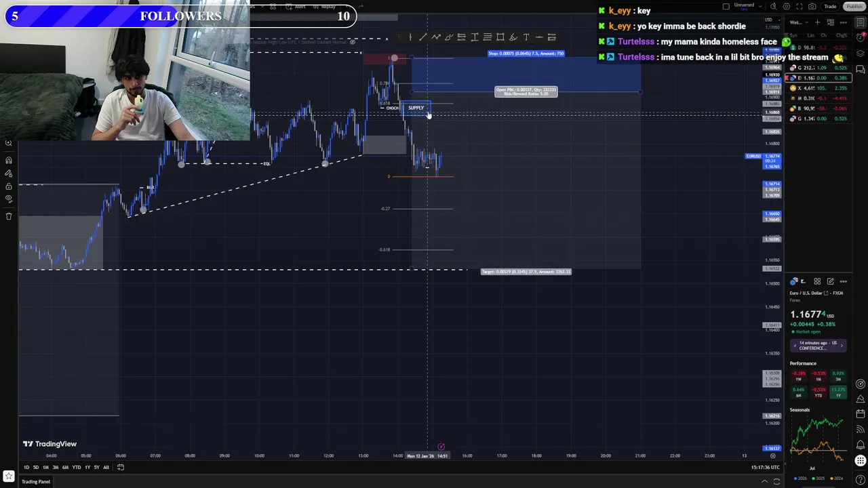868x488 pixels.
Task: Maximize the bottom panel
Action: pos(776,481)
